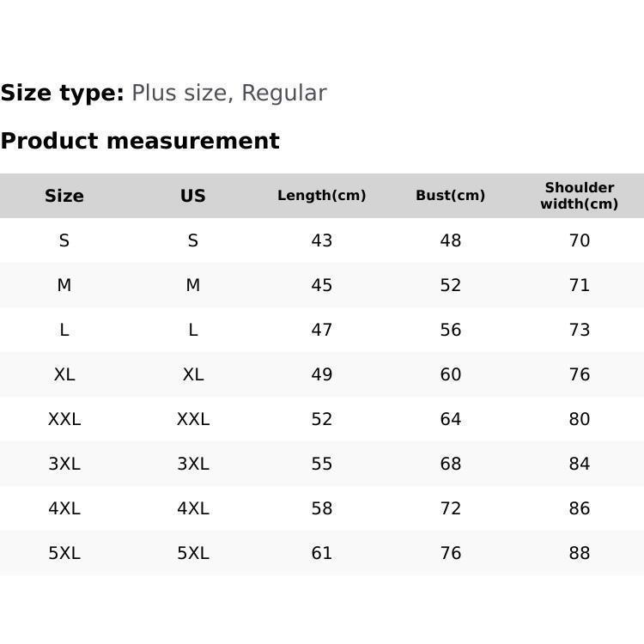Select the Bust(cm) column header
The image size is (644, 644).
pyautogui.click(x=451, y=196)
